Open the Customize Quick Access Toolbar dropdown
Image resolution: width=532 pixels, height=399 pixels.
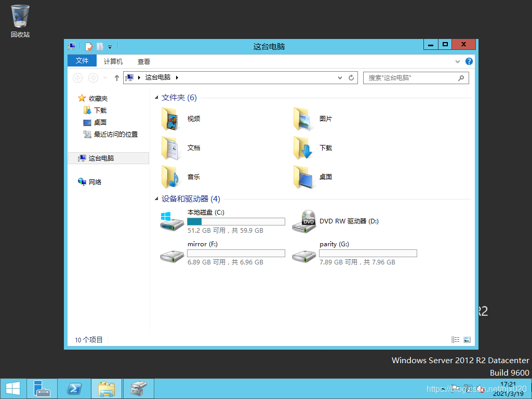pos(110,47)
